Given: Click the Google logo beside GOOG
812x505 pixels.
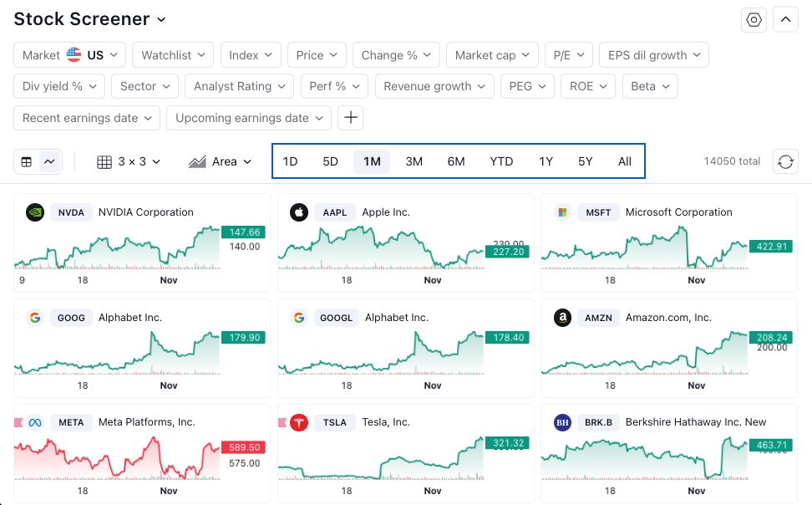Looking at the screenshot, I should click(35, 318).
